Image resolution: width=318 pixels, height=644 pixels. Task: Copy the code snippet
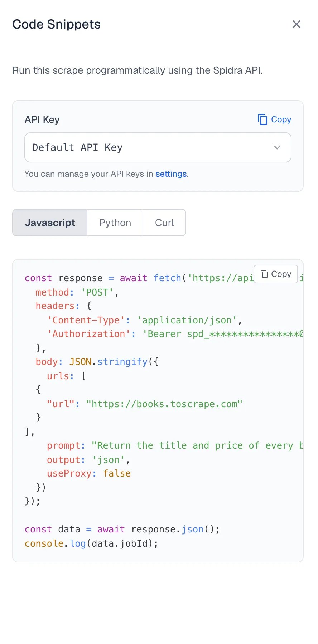tap(276, 274)
